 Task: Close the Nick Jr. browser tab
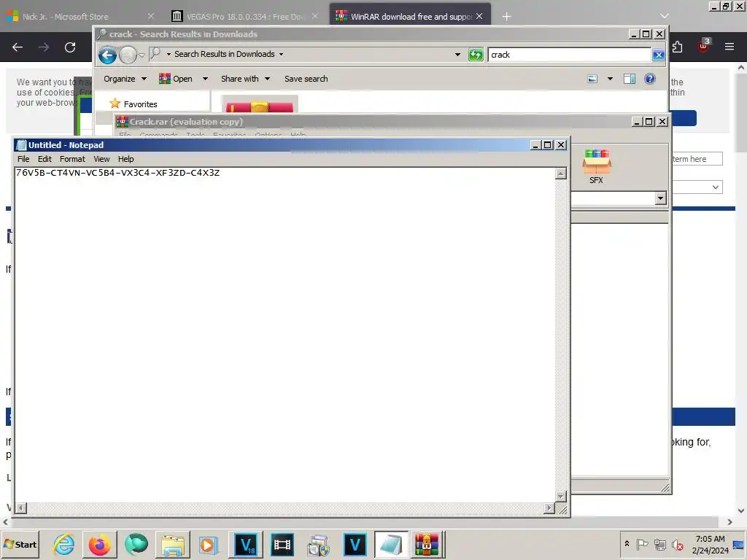tap(151, 16)
